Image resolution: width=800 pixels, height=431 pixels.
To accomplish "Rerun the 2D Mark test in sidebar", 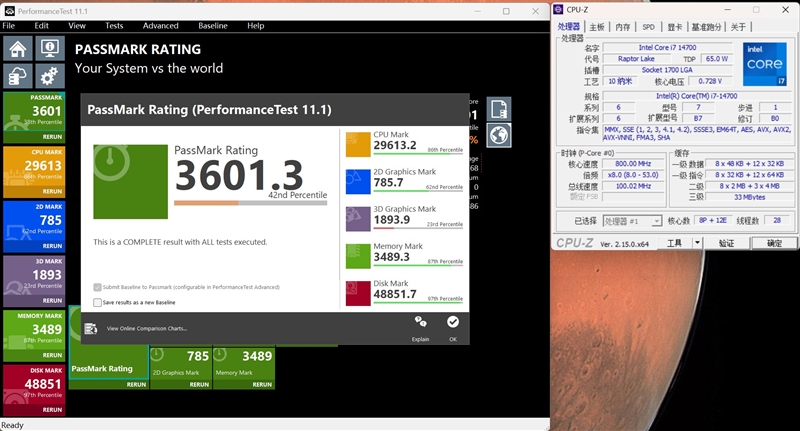I will pyautogui.click(x=52, y=246).
